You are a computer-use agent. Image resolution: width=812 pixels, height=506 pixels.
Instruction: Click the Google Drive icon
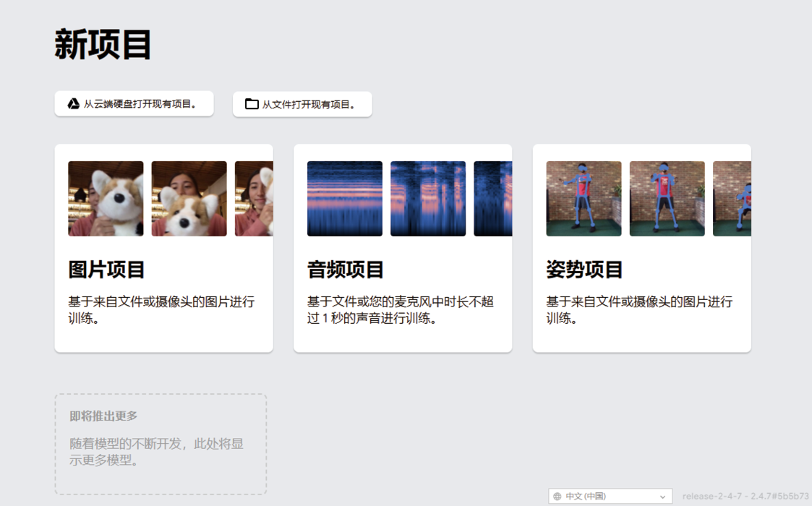coord(73,104)
